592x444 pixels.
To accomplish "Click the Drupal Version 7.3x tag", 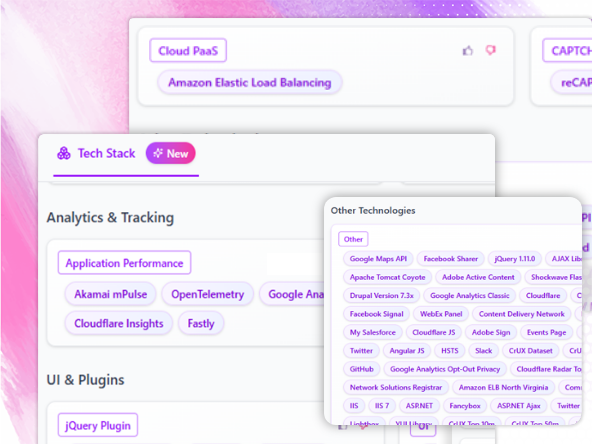I will 381,296.
